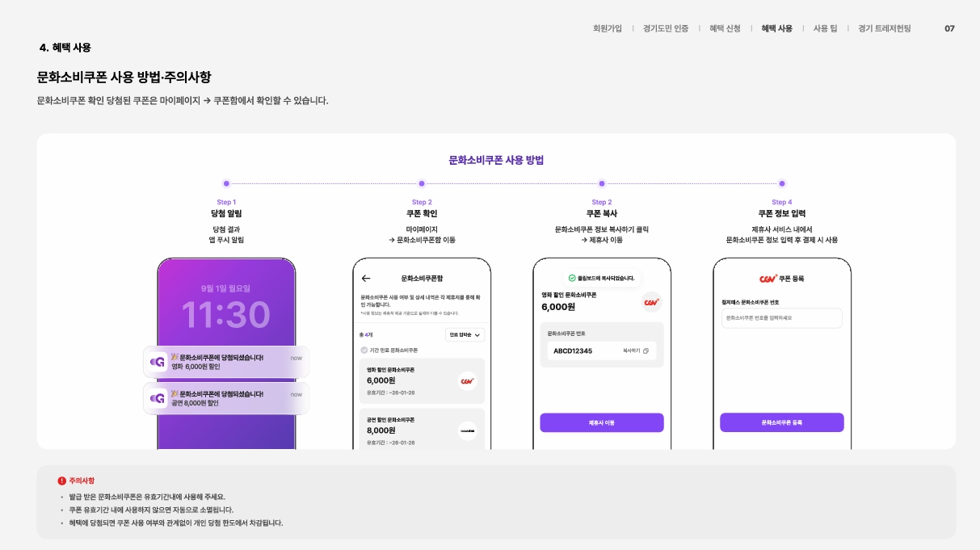This screenshot has width=980, height=550.
Task: Click the Step 1 label
Action: [226, 202]
